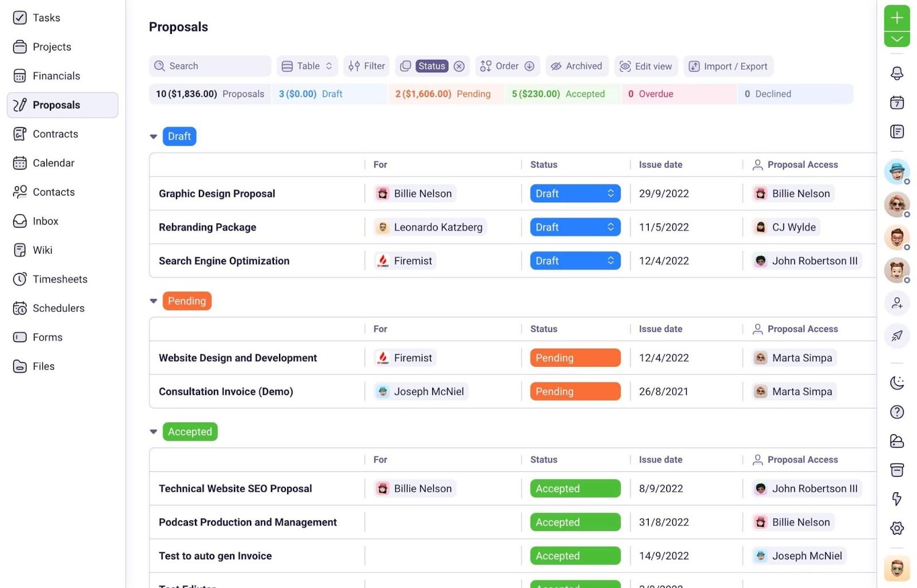Click the rocket icon in right sidebar
The image size is (917, 588).
point(896,336)
